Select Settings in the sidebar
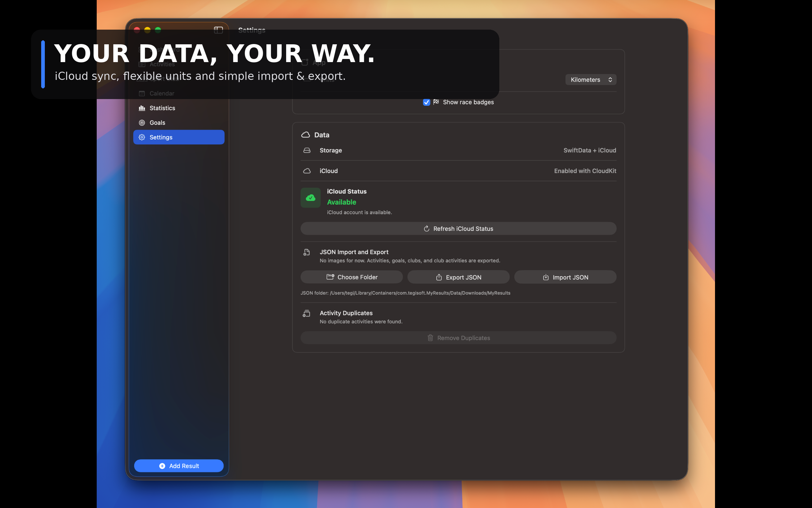The height and width of the screenshot is (508, 812). click(178, 137)
